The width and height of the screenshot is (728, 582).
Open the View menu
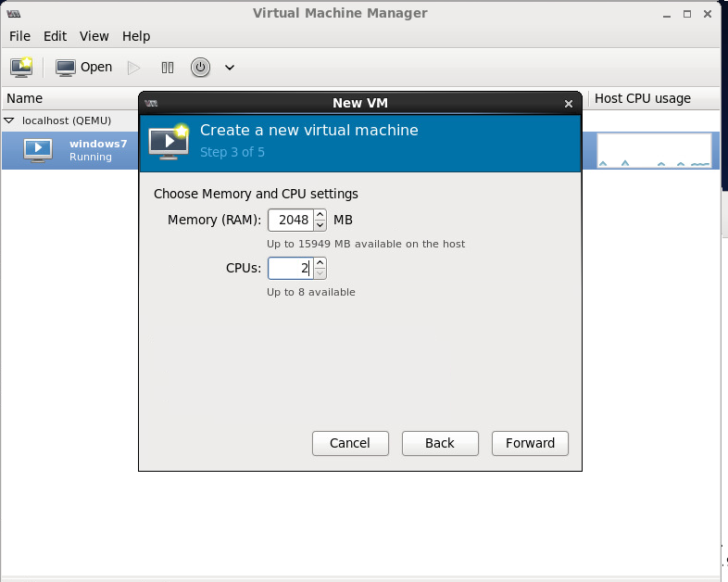coord(94,36)
